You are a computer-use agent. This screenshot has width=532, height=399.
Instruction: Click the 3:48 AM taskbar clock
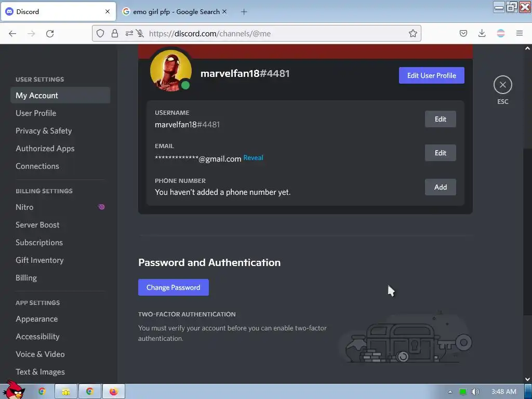click(x=504, y=392)
